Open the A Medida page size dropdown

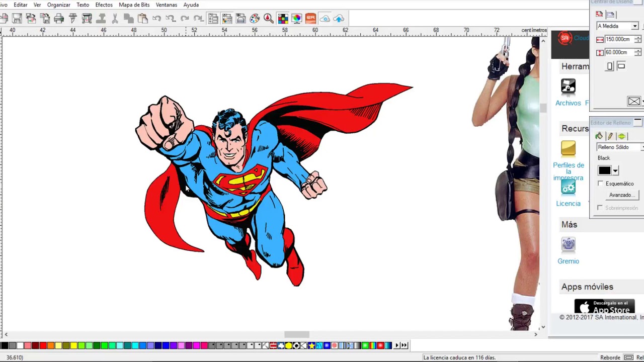point(634,26)
